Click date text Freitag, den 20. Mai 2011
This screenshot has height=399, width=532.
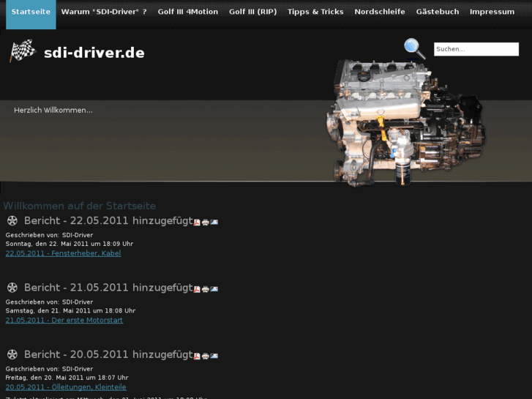[x=45, y=378]
